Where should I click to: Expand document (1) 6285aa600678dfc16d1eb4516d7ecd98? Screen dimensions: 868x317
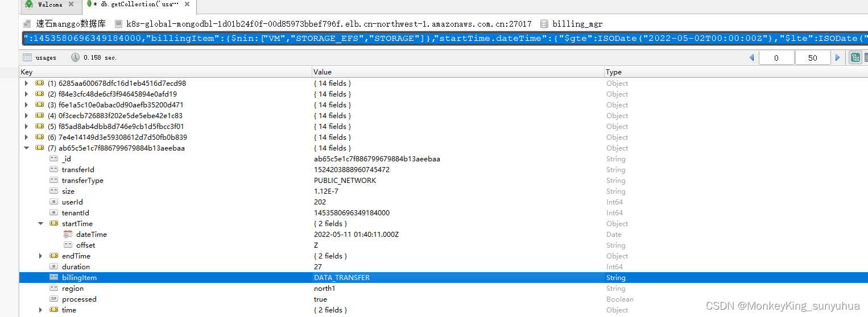[x=26, y=83]
